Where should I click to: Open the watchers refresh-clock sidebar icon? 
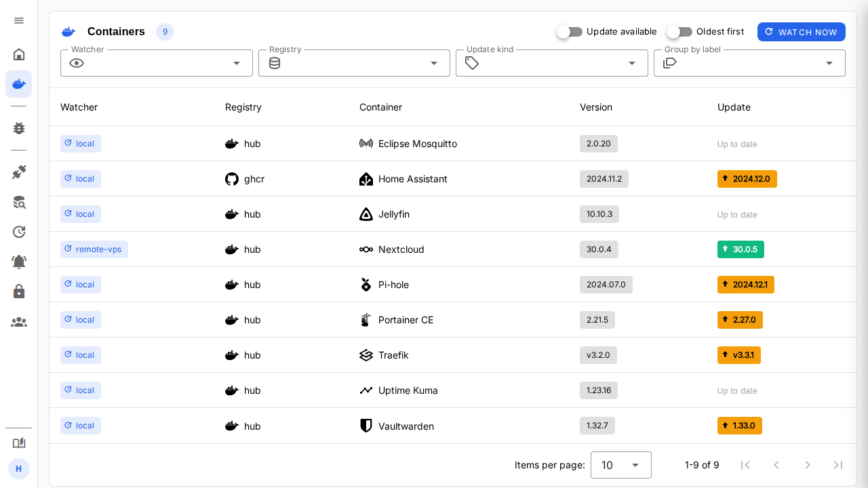tap(19, 232)
